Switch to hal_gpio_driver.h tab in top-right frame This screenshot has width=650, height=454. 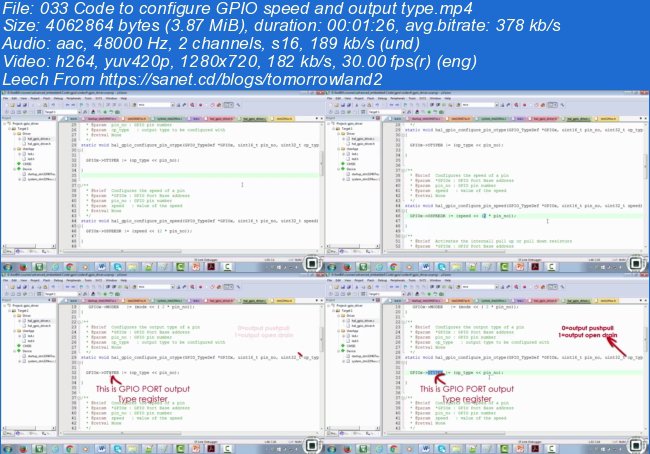[x=545, y=119]
